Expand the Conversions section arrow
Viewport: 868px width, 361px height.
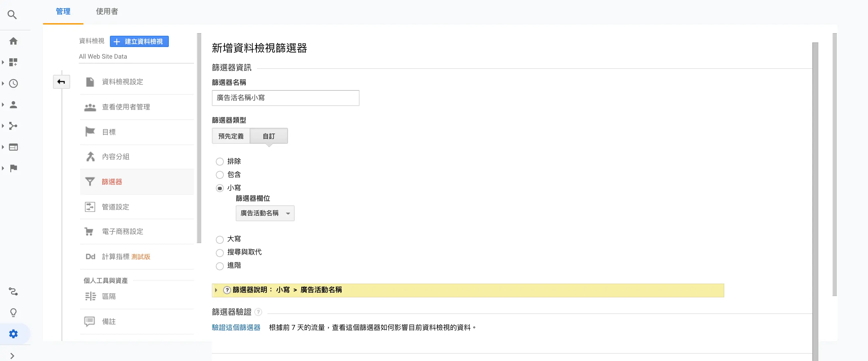[x=3, y=168]
